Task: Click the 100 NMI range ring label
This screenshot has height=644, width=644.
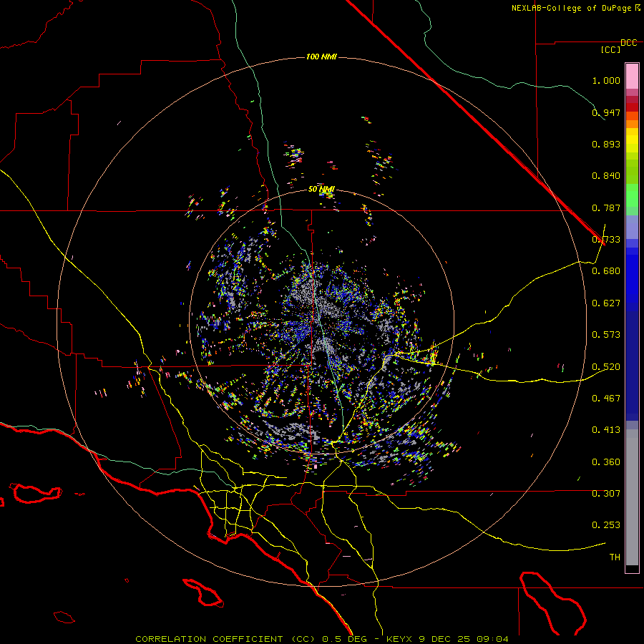Action: click(x=321, y=57)
